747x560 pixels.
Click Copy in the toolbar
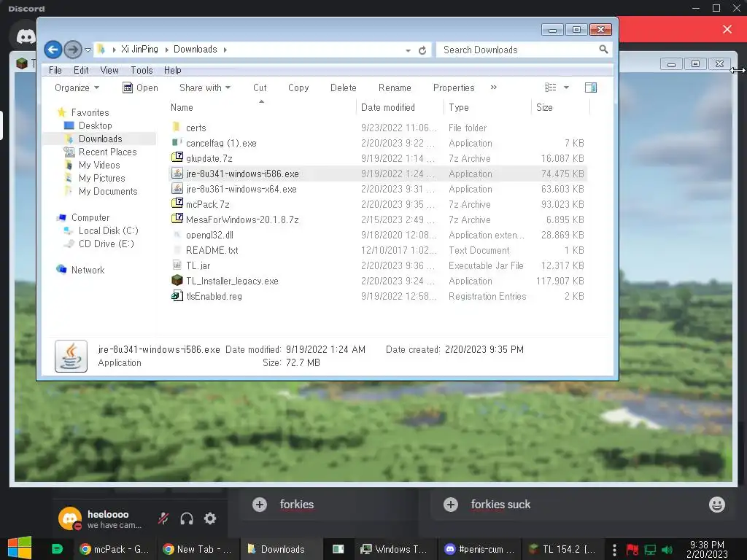[x=298, y=87]
